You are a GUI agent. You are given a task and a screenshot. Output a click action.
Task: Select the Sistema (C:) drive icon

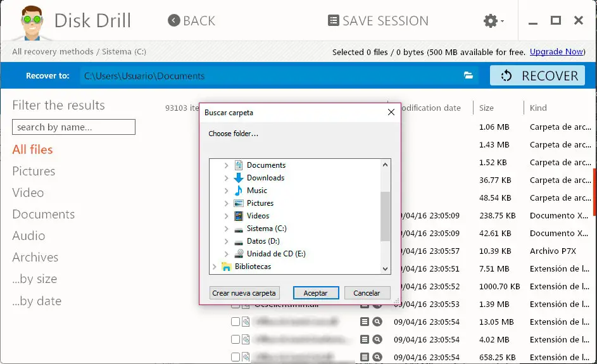point(238,229)
